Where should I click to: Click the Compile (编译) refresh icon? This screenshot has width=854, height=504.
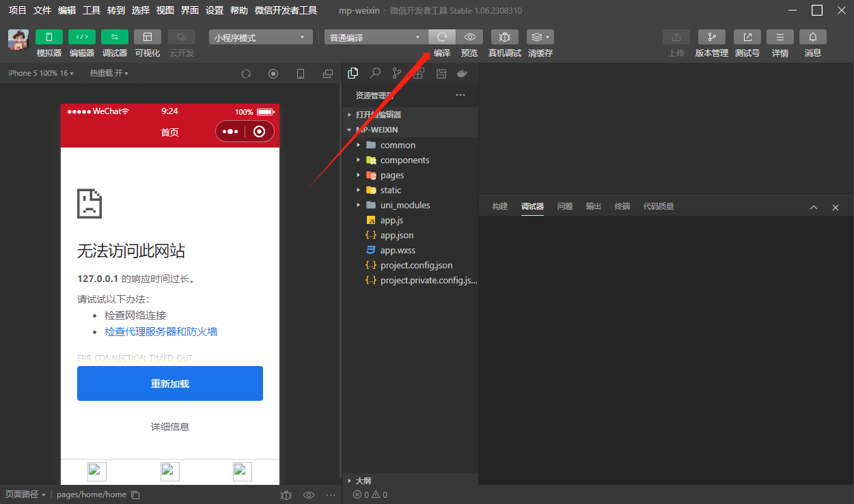[442, 37]
